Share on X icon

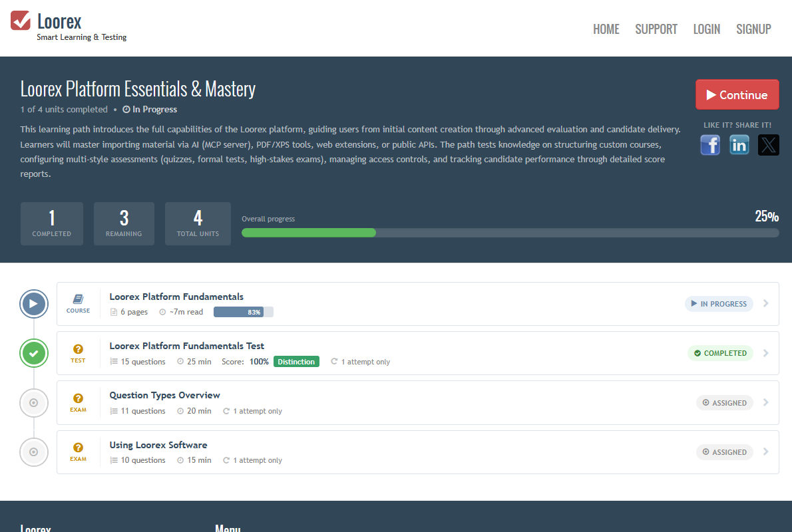[x=768, y=146]
